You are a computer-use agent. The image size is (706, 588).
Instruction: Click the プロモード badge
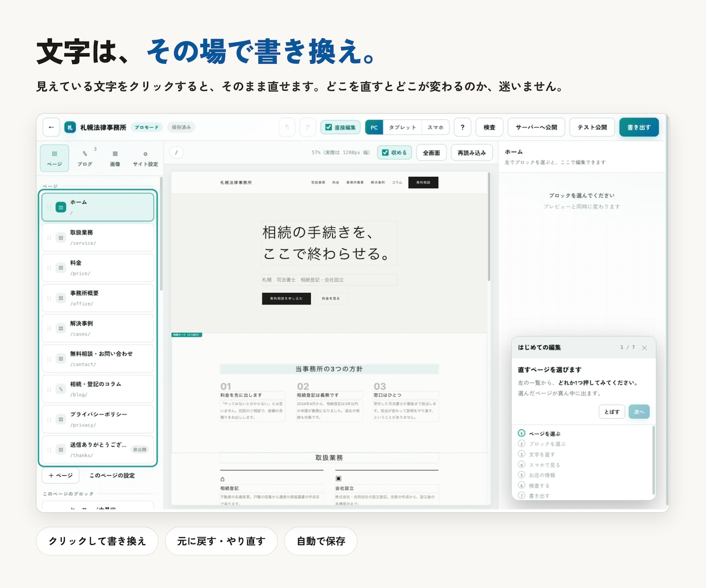click(147, 127)
